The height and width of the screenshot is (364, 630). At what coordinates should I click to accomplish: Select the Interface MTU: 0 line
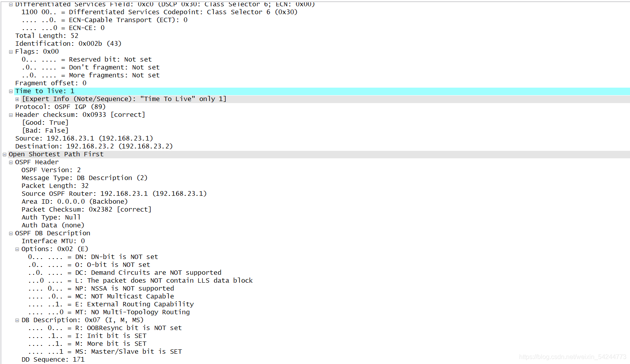click(53, 241)
